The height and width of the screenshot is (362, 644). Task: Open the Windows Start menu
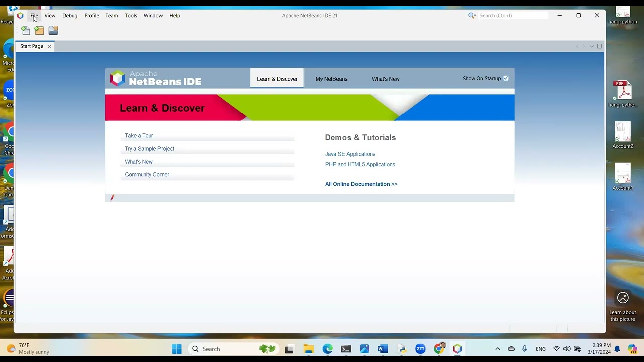[177, 349]
